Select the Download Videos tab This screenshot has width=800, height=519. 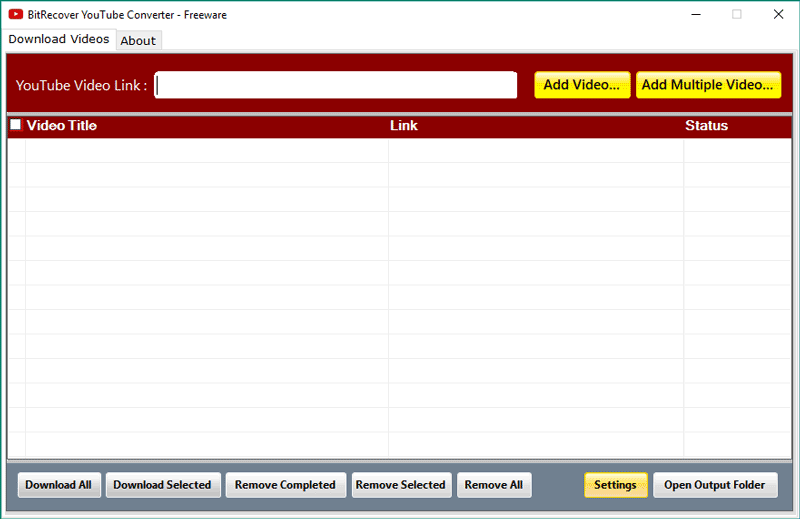59,39
